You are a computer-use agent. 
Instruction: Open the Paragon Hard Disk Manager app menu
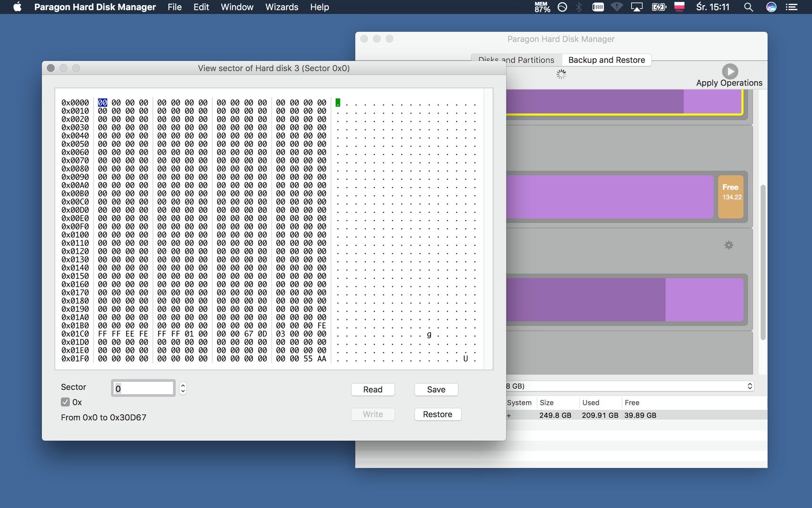pyautogui.click(x=95, y=7)
